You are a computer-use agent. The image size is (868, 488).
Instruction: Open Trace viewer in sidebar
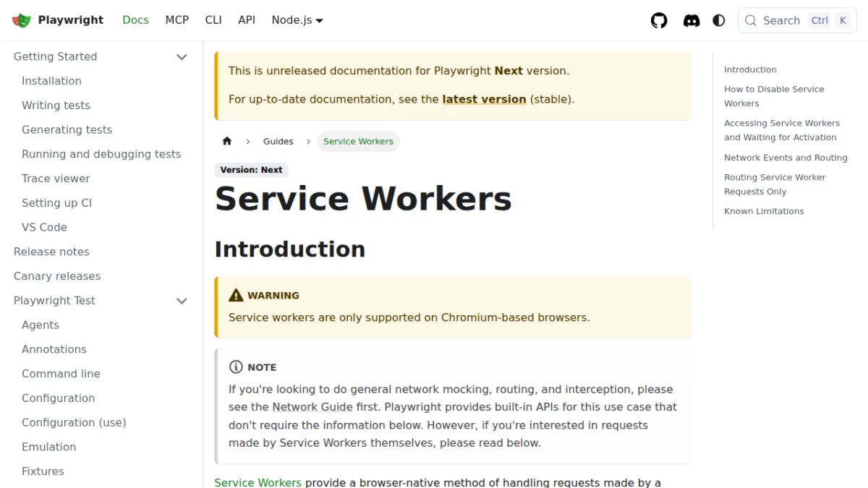coord(56,179)
